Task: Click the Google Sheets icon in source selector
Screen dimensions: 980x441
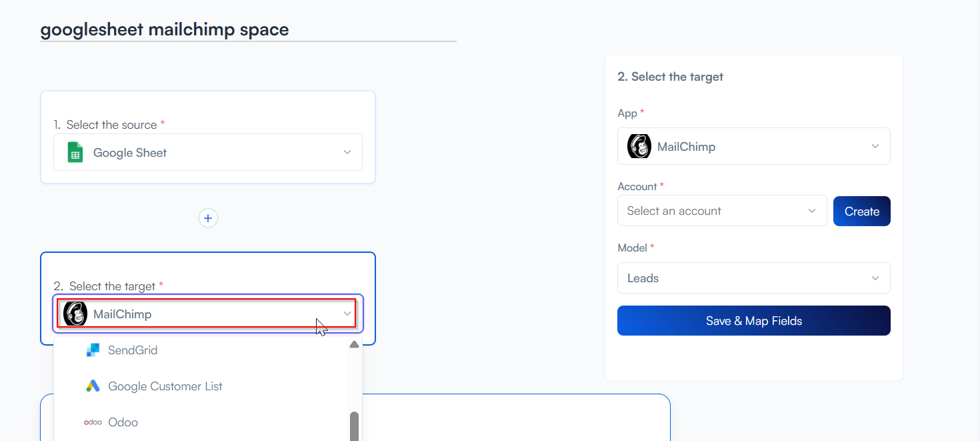Action: tap(75, 153)
